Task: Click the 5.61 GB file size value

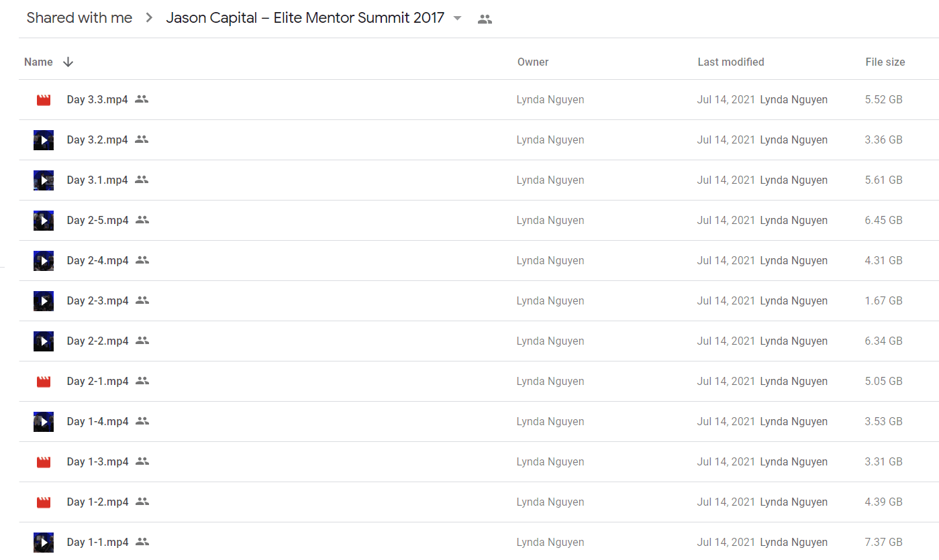Action: tap(884, 180)
